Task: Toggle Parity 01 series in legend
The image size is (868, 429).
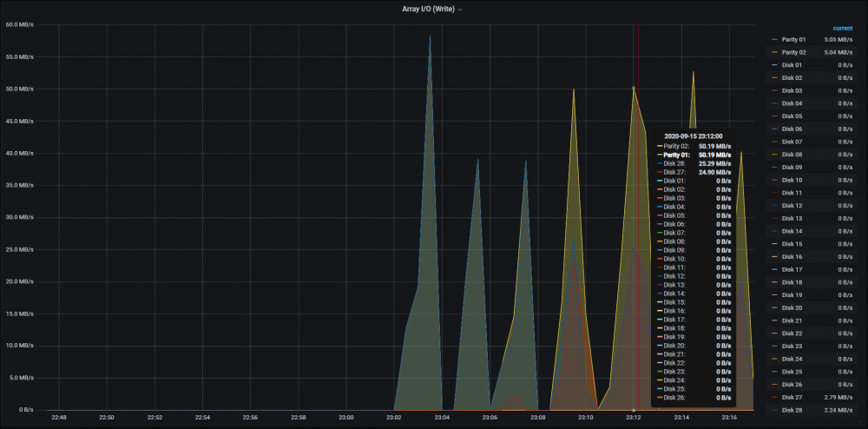Action: (x=793, y=40)
